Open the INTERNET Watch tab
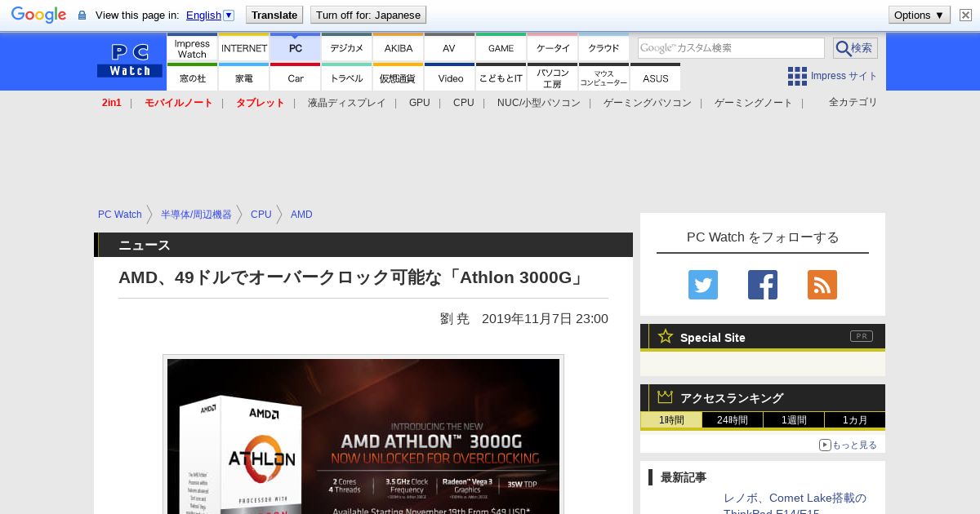Image resolution: width=980 pixels, height=514 pixels. (x=244, y=48)
